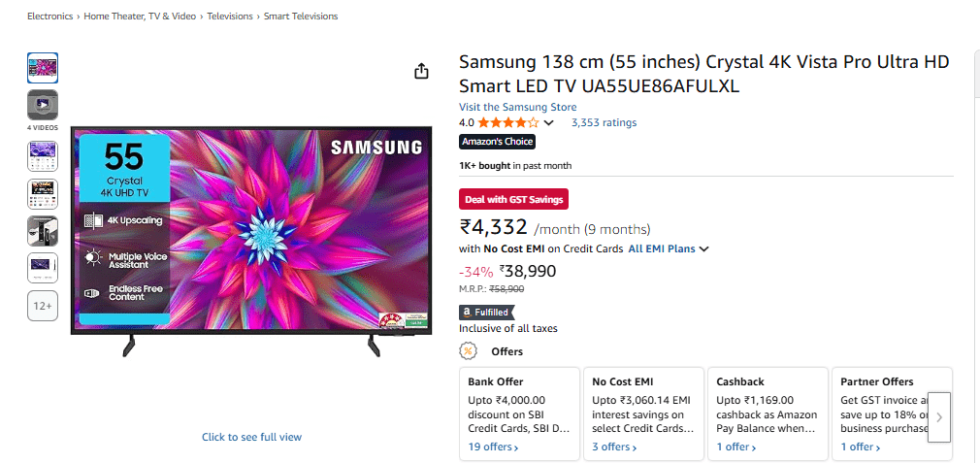Click the offers percent badge icon

468,351
